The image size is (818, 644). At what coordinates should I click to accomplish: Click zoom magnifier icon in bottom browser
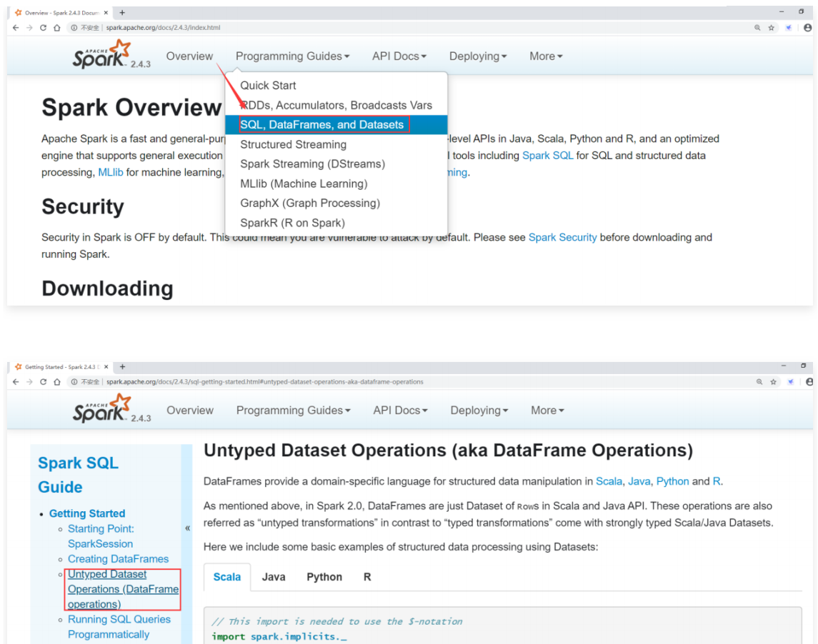(759, 382)
